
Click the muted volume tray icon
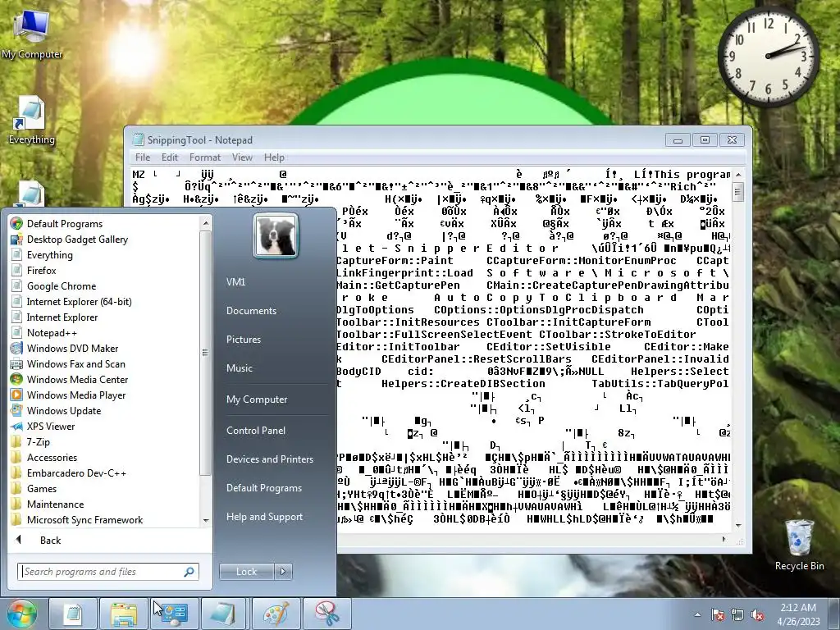pyautogui.click(x=757, y=614)
